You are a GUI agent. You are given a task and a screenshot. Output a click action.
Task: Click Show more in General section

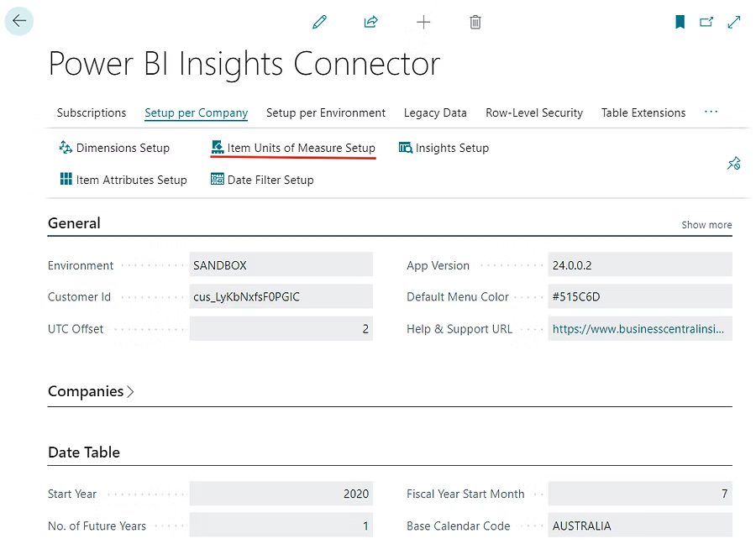coord(706,225)
